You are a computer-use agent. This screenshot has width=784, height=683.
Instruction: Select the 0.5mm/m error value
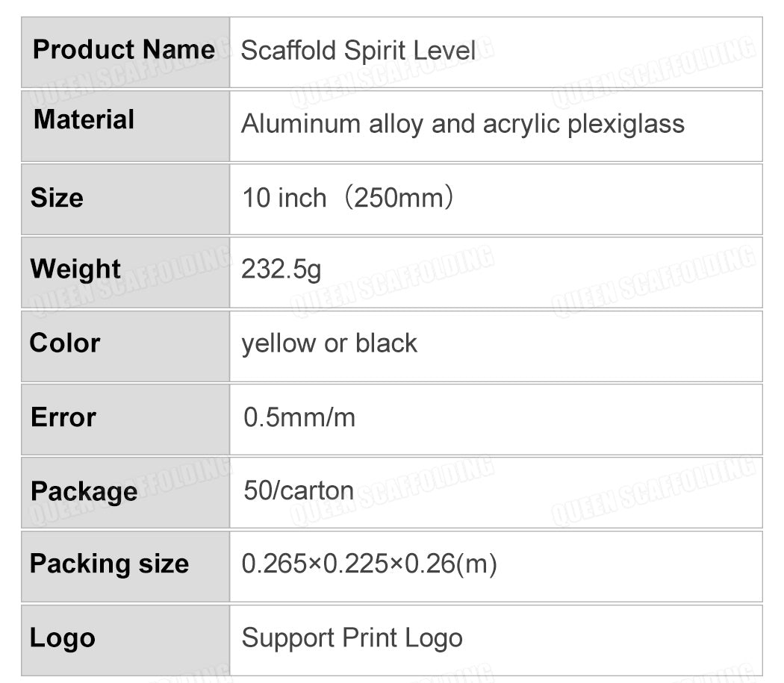[x=299, y=417]
